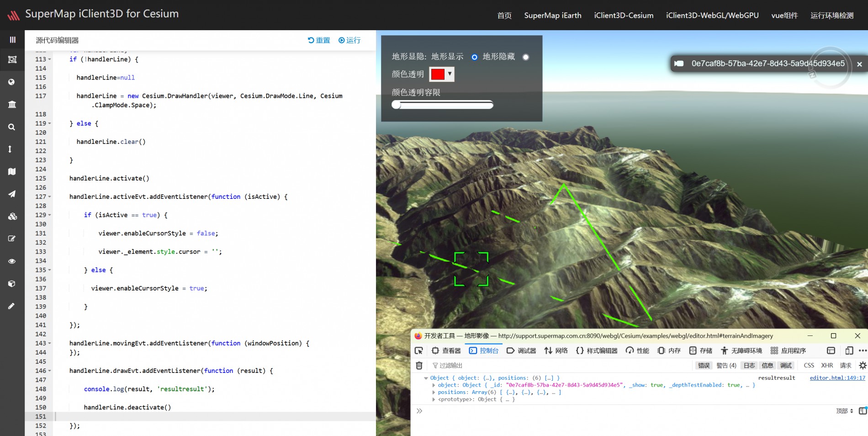Screen dimensions: 868x436
Task: Close the ID info popup with X
Action: [859, 64]
